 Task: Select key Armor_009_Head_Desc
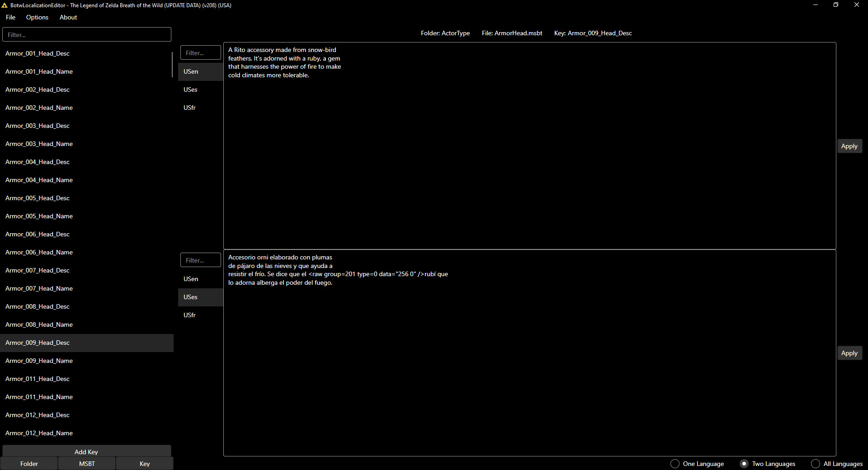tap(87, 343)
